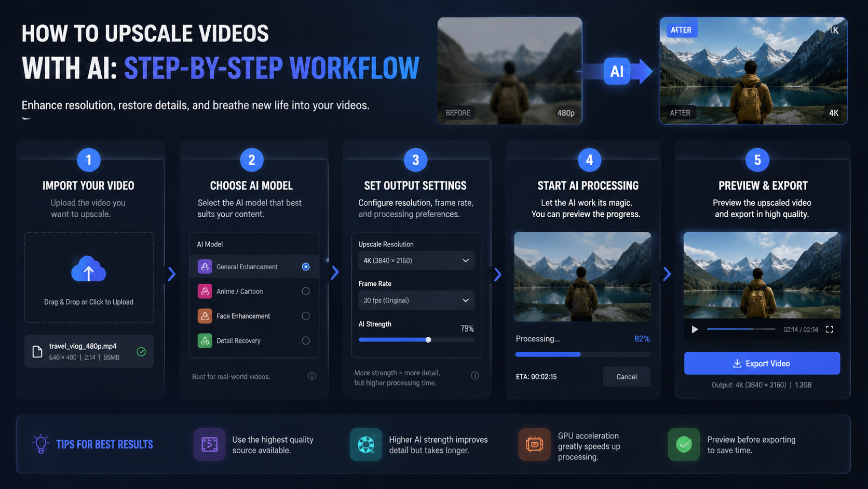
Task: Click the lightbulb tips icon
Action: coord(40,444)
